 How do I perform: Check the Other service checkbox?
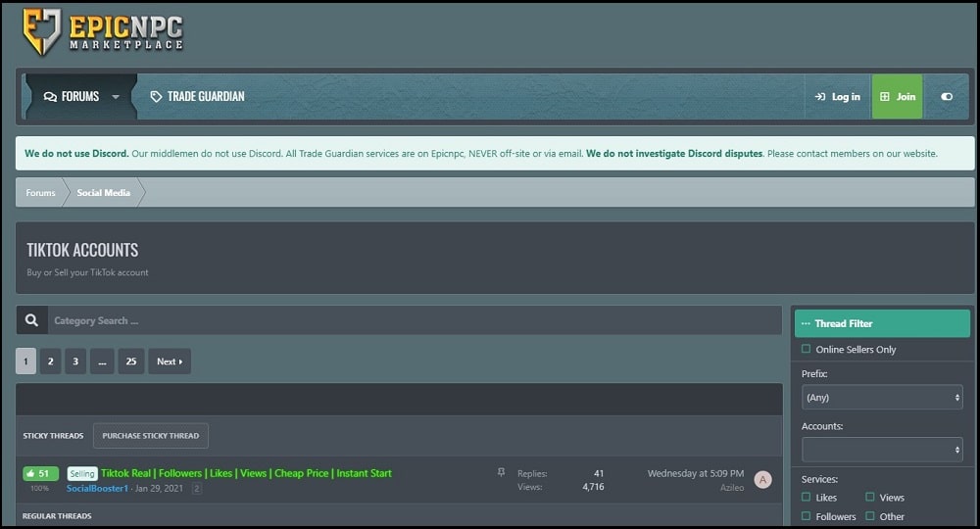[x=870, y=516]
